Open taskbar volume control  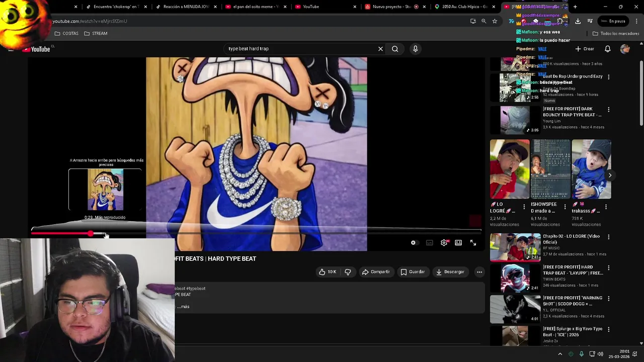600,354
